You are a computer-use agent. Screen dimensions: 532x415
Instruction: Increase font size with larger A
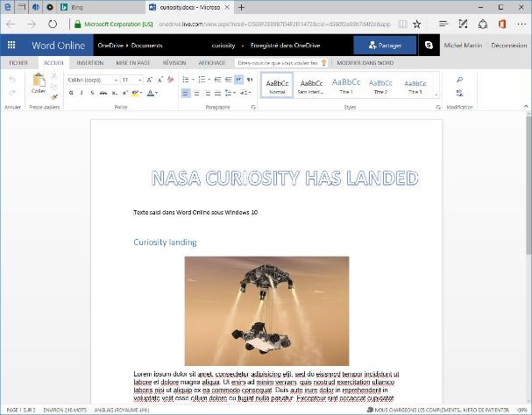[150, 80]
